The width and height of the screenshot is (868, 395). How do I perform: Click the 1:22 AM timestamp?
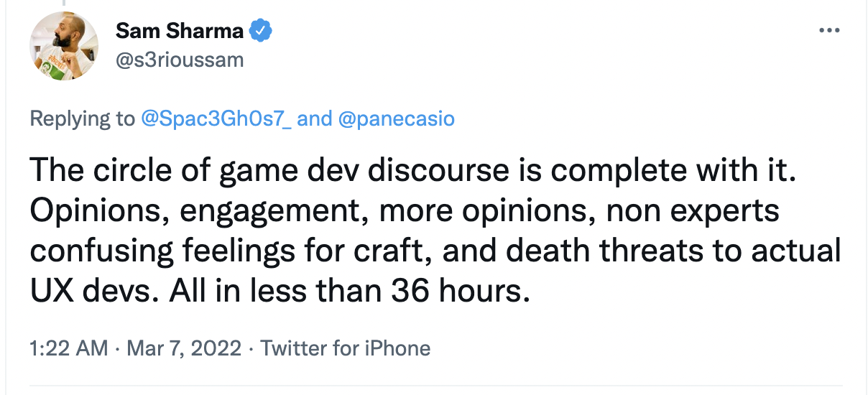(x=69, y=349)
